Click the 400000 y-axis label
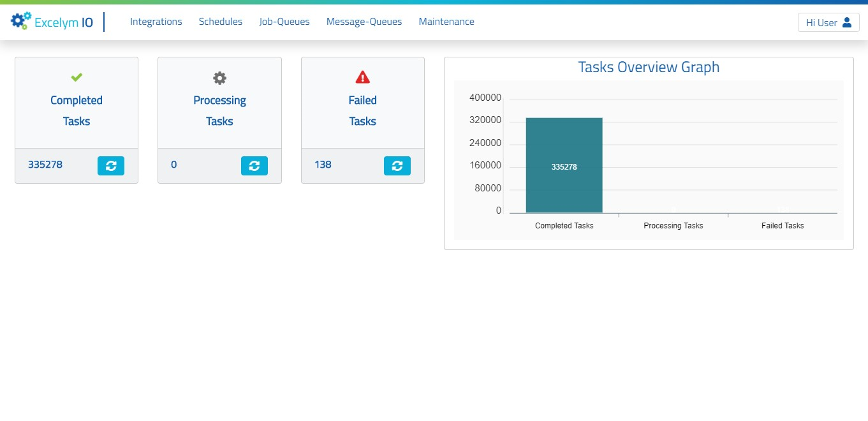 pos(485,98)
